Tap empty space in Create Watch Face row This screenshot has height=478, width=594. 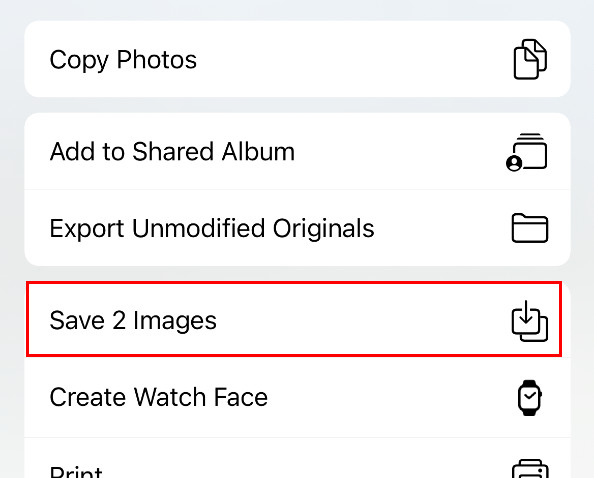(x=390, y=397)
